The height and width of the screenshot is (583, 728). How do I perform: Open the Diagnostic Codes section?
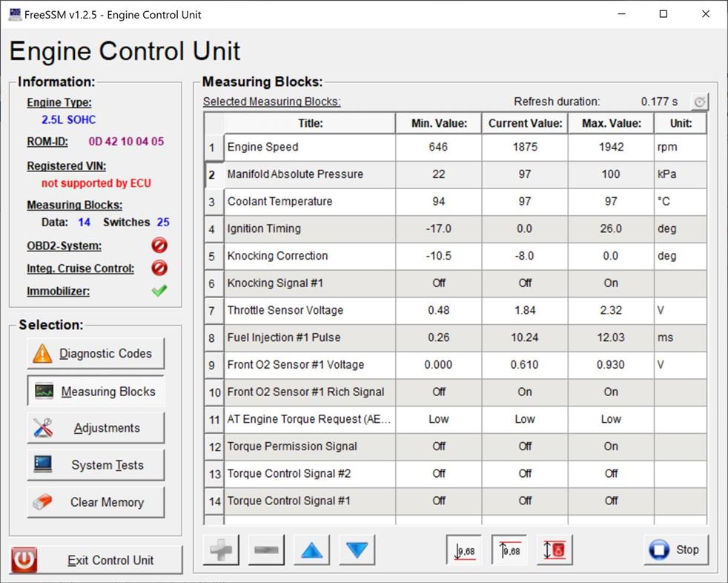coord(96,354)
